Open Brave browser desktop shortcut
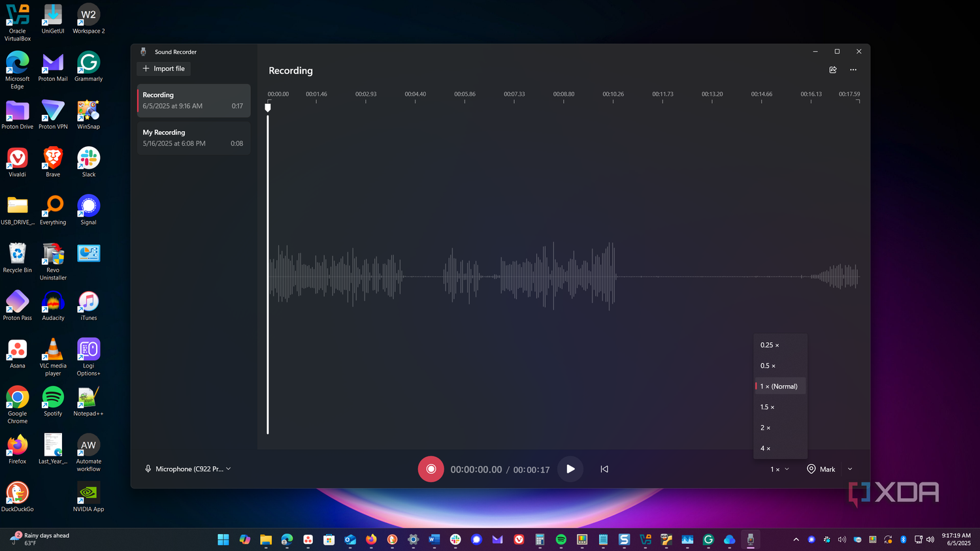 [x=53, y=163]
